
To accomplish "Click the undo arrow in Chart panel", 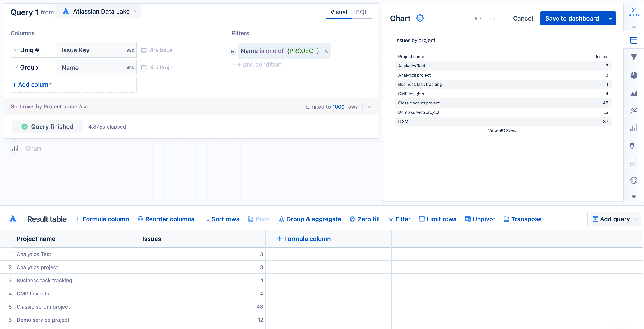I will tap(478, 18).
